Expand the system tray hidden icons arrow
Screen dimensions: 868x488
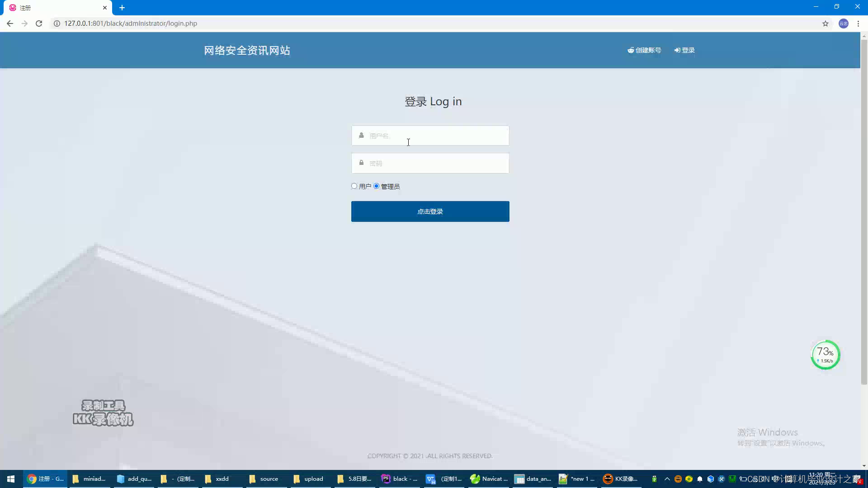667,479
